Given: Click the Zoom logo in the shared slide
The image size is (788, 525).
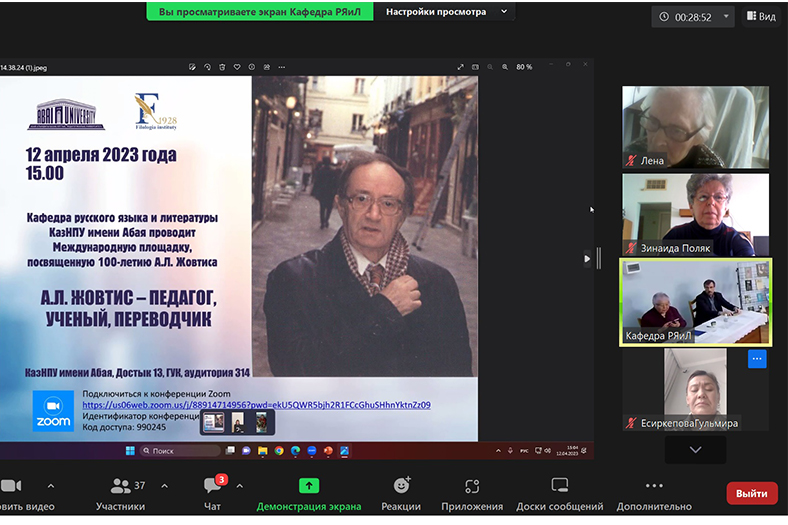Looking at the screenshot, I should click(x=53, y=410).
